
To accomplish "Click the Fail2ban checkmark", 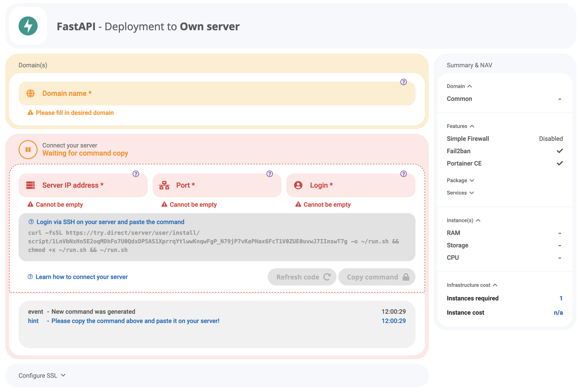I will point(560,151).
